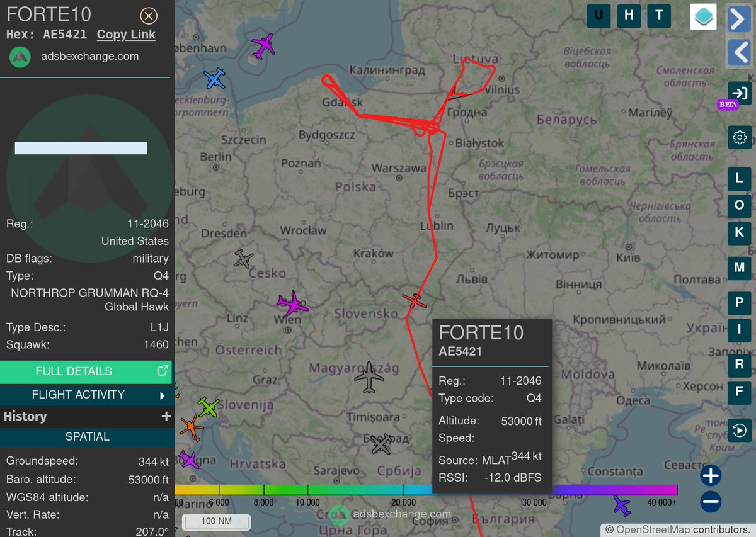Image resolution: width=756 pixels, height=537 pixels.
Task: Open the OpenStreetMap attribution link
Action: 652,529
